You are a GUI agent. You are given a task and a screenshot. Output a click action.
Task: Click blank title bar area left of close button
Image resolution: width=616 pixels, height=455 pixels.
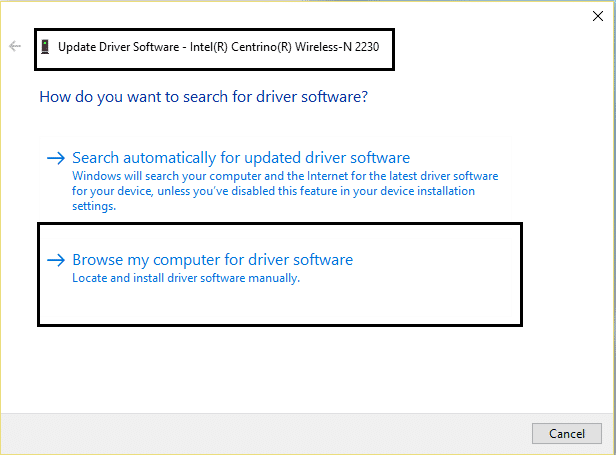coord(300,14)
